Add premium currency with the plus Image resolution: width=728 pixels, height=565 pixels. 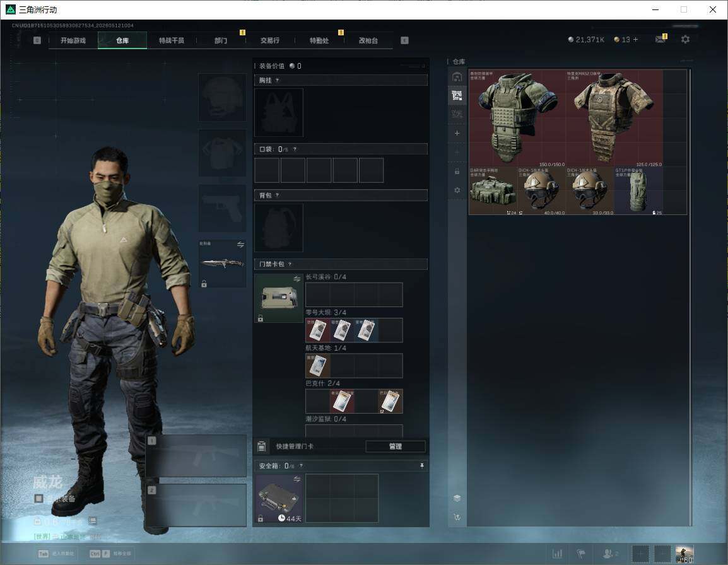pos(636,40)
